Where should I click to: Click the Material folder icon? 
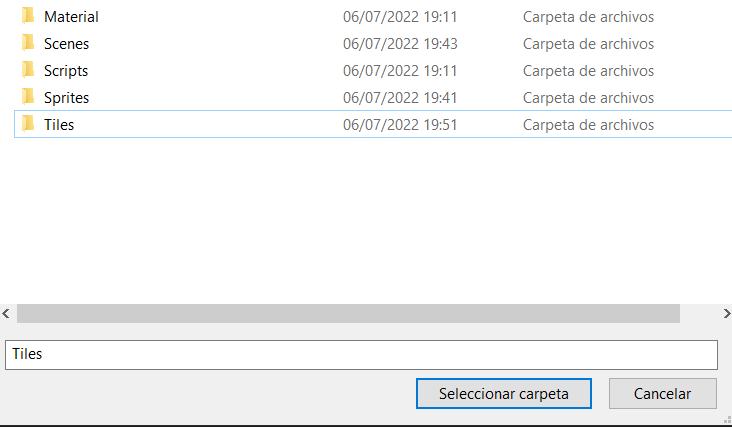coord(27,17)
